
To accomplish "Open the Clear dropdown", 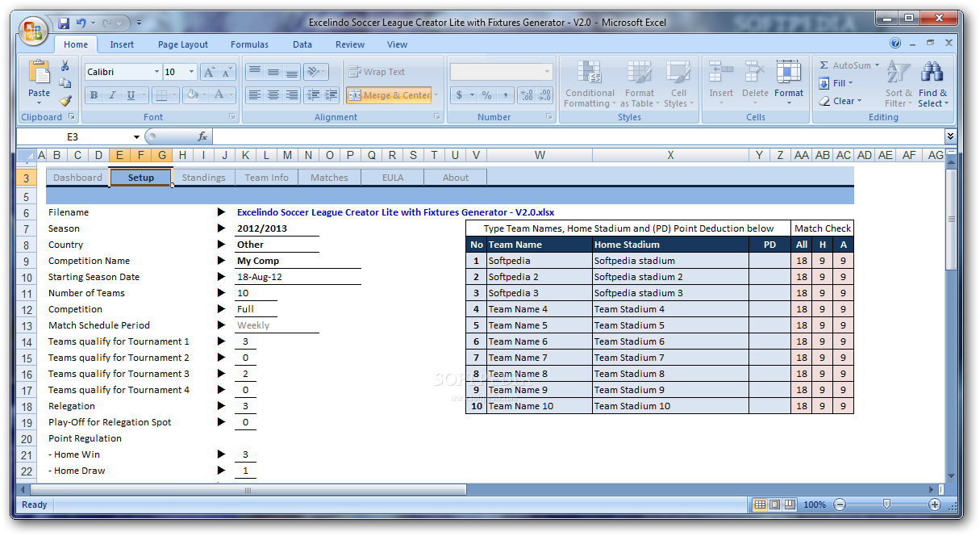I will [x=840, y=101].
